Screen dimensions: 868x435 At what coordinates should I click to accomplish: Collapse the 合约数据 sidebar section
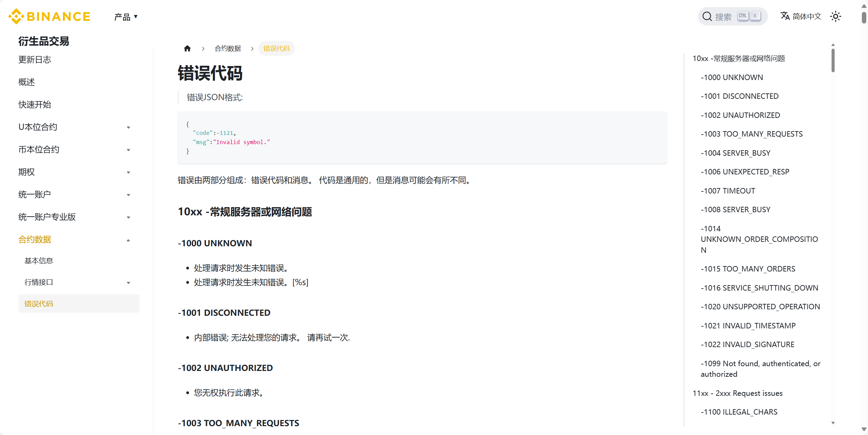[128, 240]
